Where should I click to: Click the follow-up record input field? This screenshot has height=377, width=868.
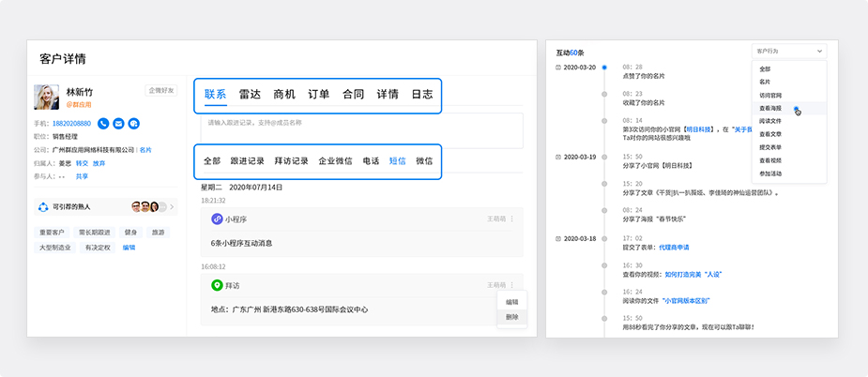[361, 130]
